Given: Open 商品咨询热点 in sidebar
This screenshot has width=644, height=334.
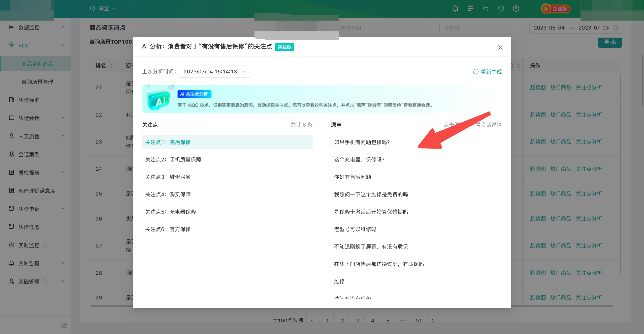Looking at the screenshot, I should click(35, 64).
